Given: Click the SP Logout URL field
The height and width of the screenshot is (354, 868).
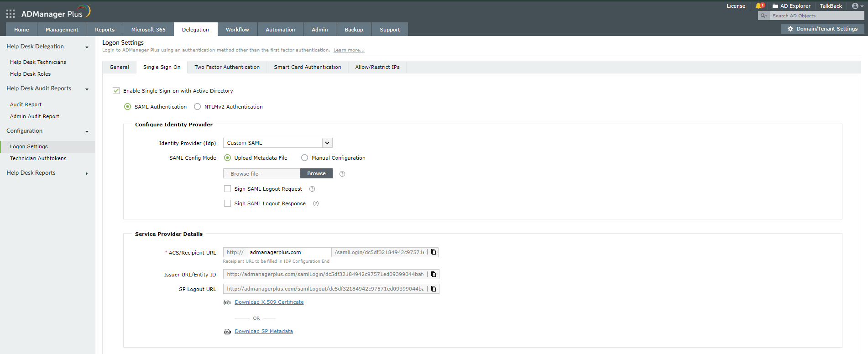Looking at the screenshot, I should 325,289.
